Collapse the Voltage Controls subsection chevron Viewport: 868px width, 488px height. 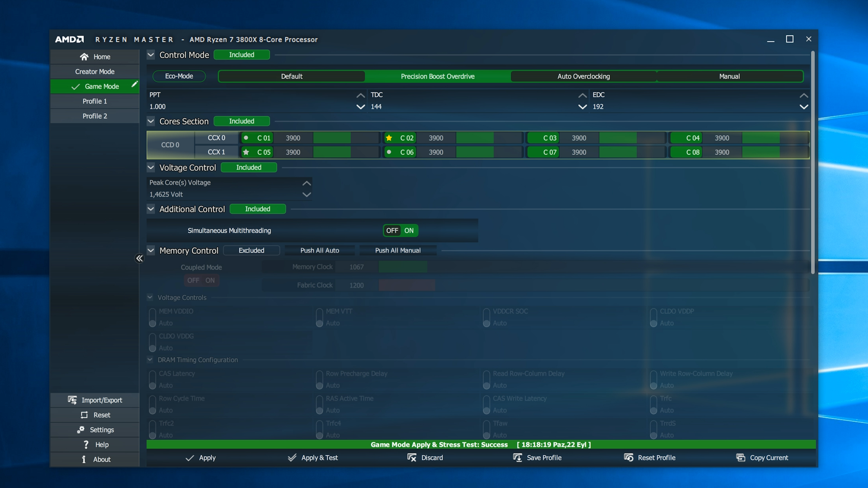point(150,297)
